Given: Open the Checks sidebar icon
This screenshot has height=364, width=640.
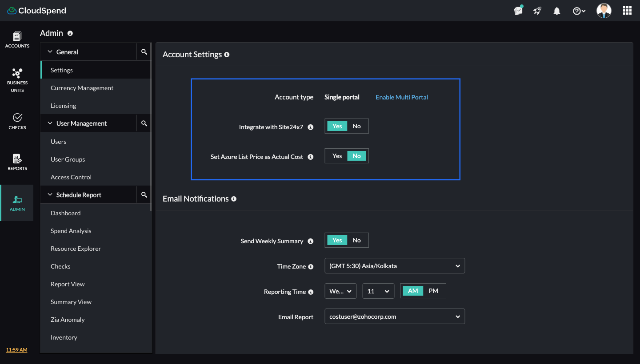Looking at the screenshot, I should click(17, 121).
